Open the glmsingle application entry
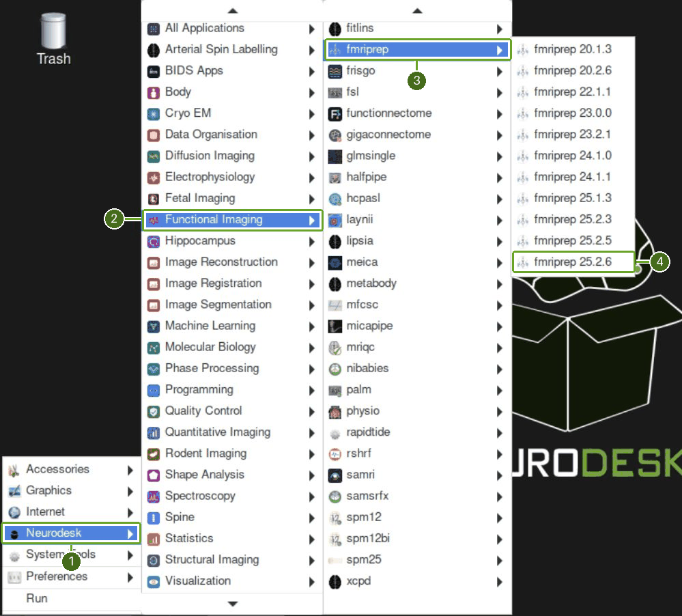Viewport: 682px width, 616px height. 417,156
